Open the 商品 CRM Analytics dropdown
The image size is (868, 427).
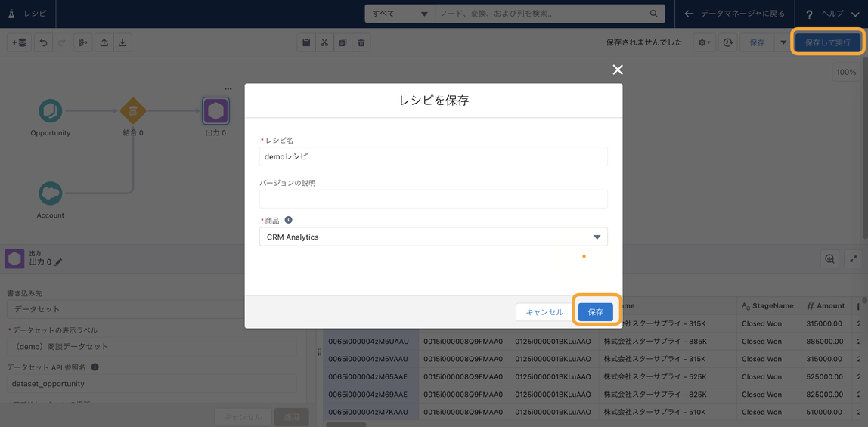coord(433,237)
